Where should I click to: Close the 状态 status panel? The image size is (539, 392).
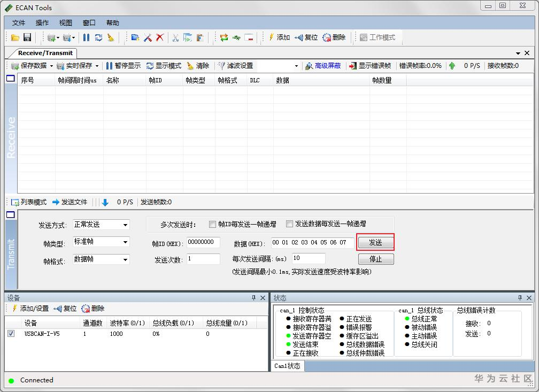pyautogui.click(x=529, y=298)
